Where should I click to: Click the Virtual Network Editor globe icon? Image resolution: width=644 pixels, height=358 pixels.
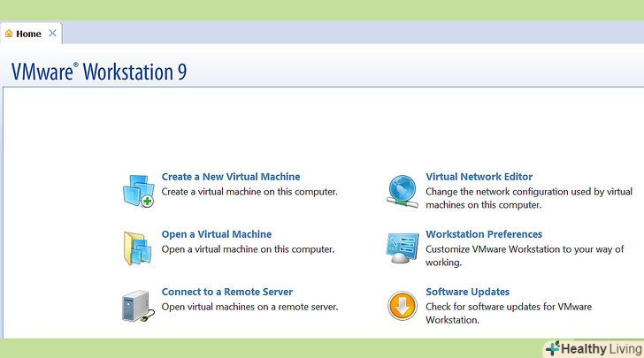pyautogui.click(x=402, y=191)
